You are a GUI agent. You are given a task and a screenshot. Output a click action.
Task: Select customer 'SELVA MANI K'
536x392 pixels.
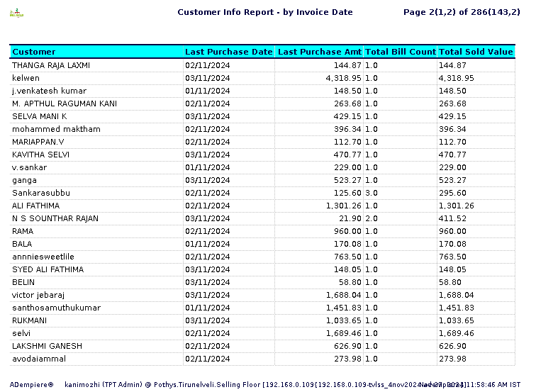tap(39, 116)
